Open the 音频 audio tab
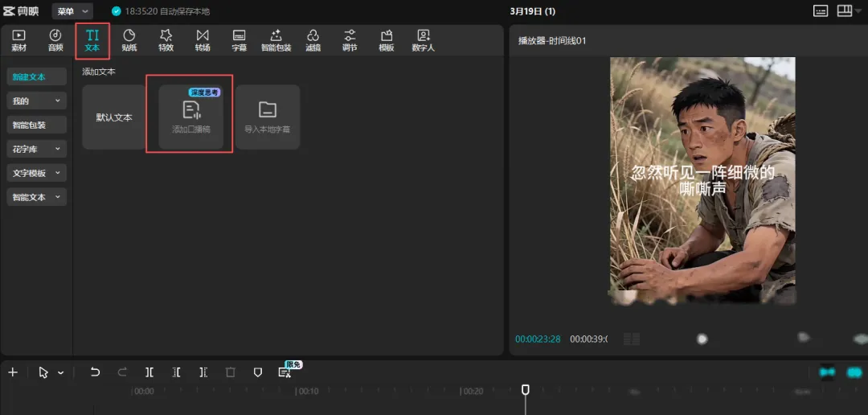The height and width of the screenshot is (415, 868). [x=55, y=41]
